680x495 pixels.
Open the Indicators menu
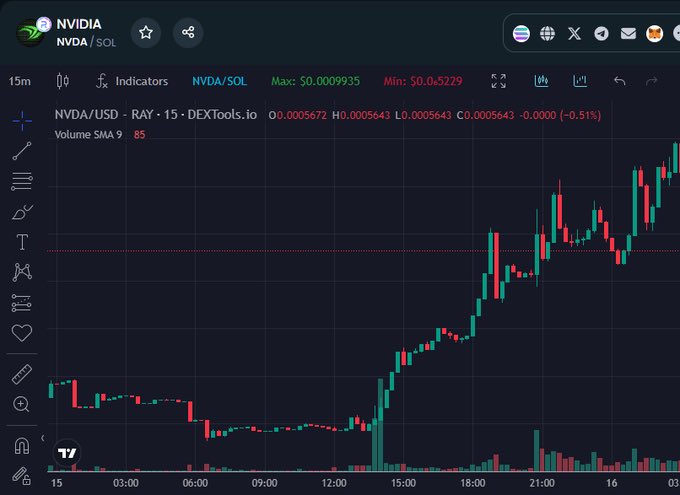132,81
